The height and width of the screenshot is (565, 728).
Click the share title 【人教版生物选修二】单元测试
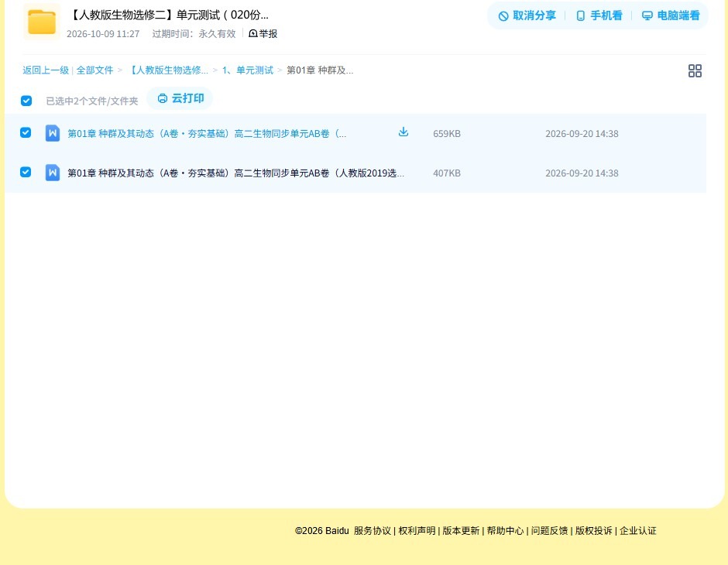point(169,15)
